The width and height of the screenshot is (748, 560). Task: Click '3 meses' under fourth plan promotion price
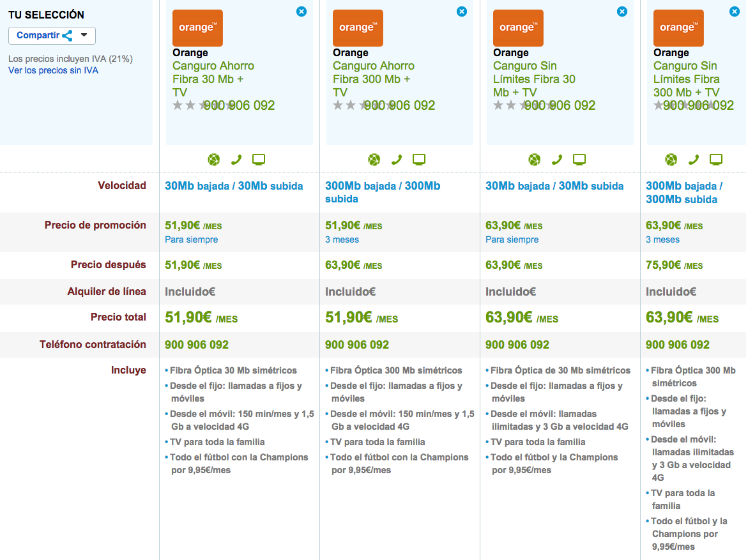662,239
